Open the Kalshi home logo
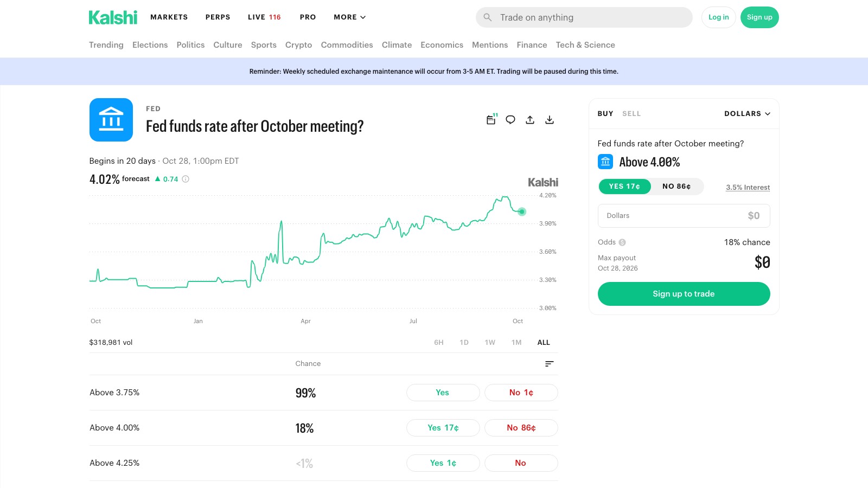 coord(113,17)
